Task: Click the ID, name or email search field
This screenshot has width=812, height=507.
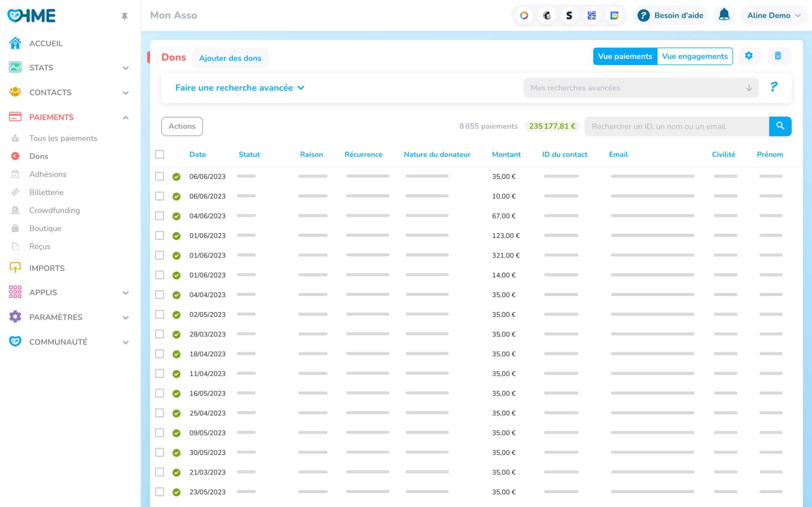Action: tap(676, 126)
